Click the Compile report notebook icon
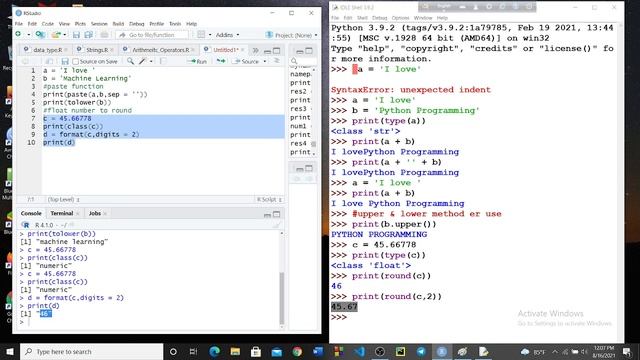Image resolution: width=640 pixels, height=360 pixels. click(163, 61)
